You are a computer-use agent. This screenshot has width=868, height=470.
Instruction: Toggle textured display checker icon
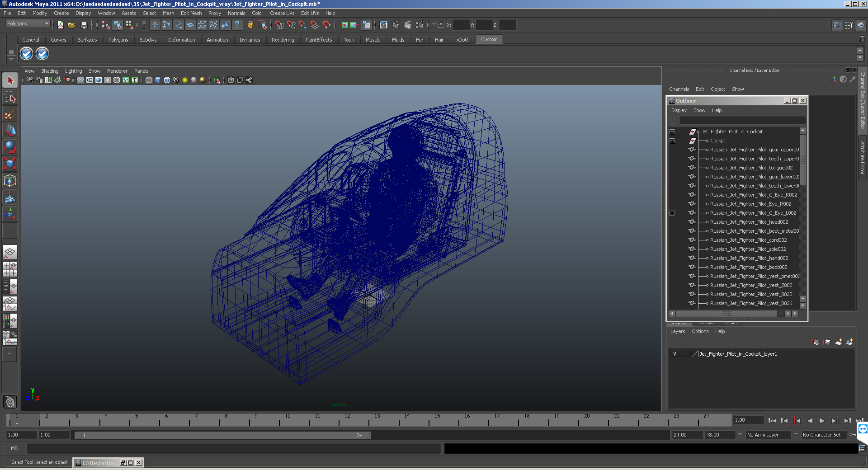tap(176, 80)
